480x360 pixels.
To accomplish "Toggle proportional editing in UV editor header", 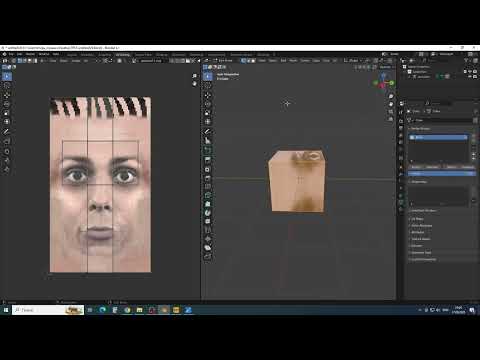I will [119, 61].
